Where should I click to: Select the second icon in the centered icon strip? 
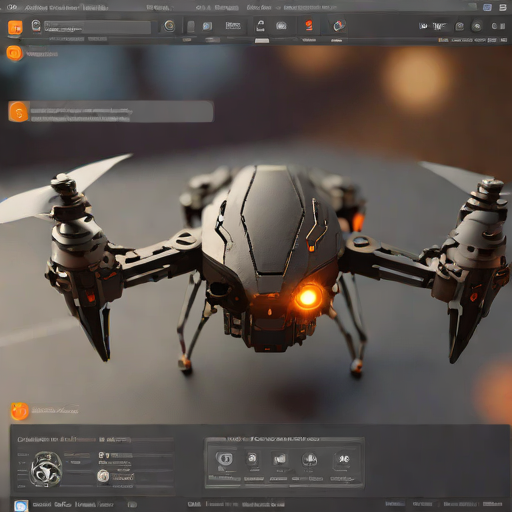click(x=252, y=459)
